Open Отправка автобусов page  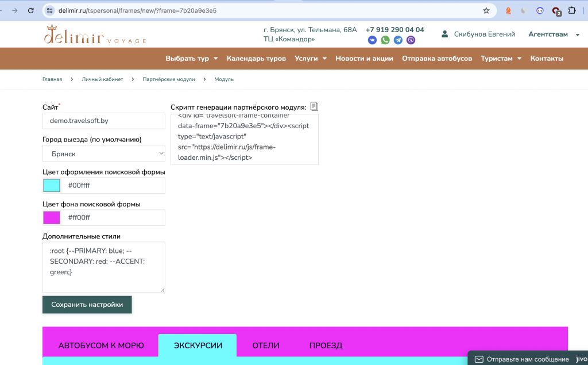[x=437, y=59]
